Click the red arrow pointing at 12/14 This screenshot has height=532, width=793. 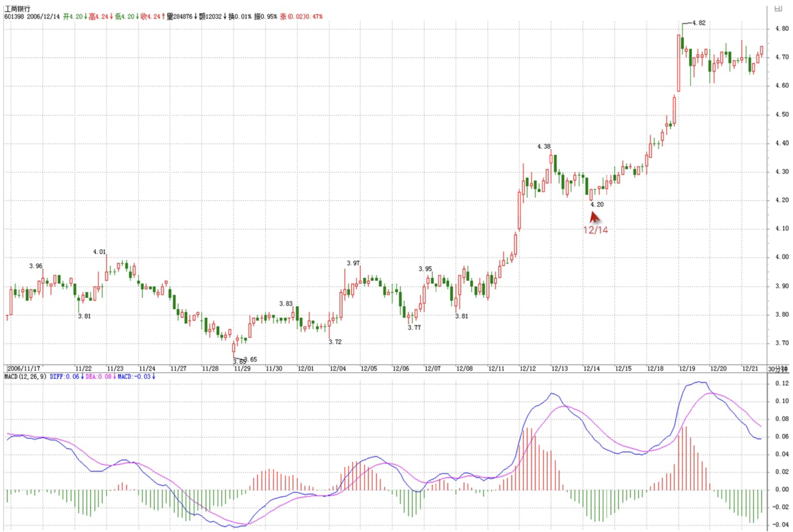coord(594,217)
